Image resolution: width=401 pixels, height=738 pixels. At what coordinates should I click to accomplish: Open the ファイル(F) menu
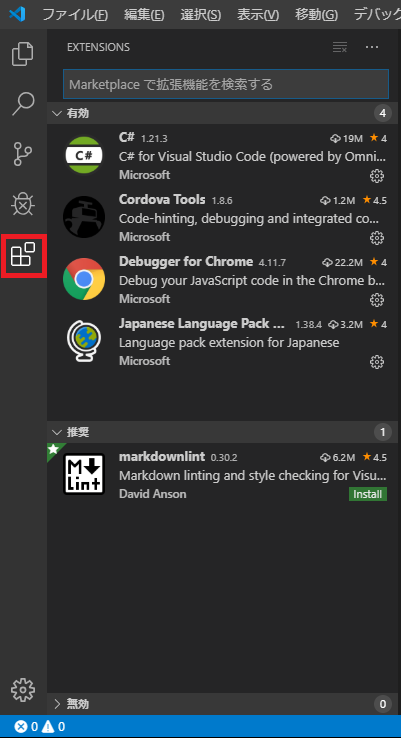pos(75,15)
